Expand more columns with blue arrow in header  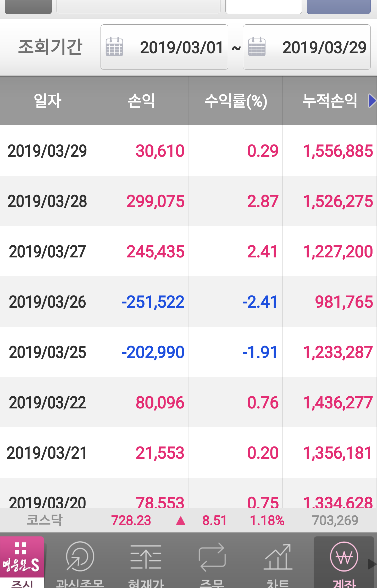pos(372,101)
